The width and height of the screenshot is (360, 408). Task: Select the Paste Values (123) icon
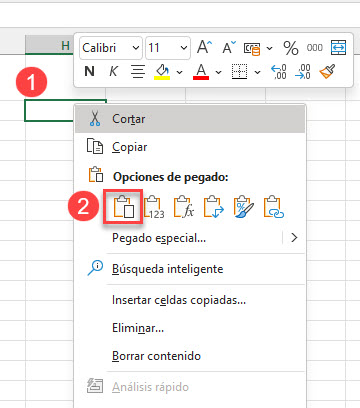point(154,207)
